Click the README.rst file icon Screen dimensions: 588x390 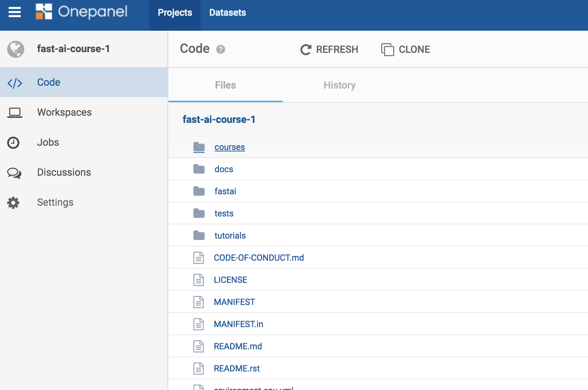(x=199, y=368)
